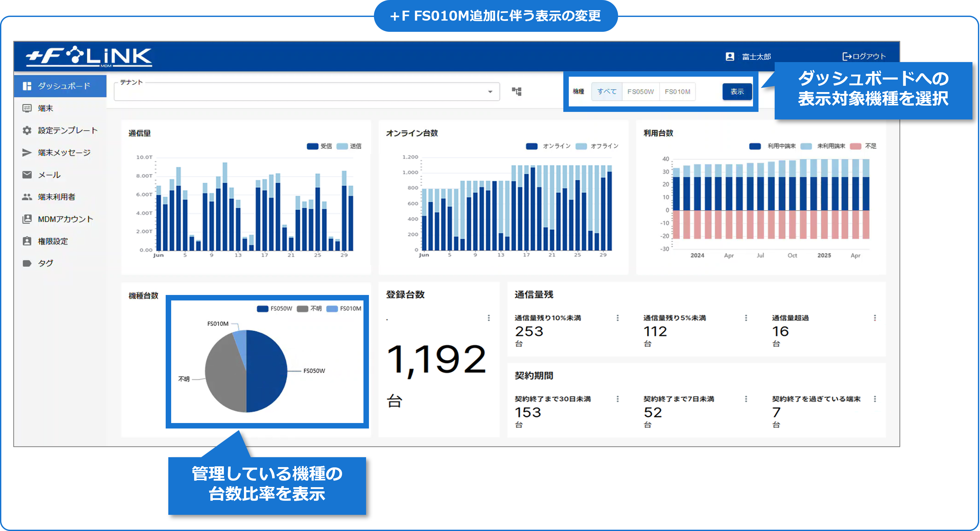The image size is (980, 531).
Task: Open kebab menu for 通信量超過
Action: 875,318
